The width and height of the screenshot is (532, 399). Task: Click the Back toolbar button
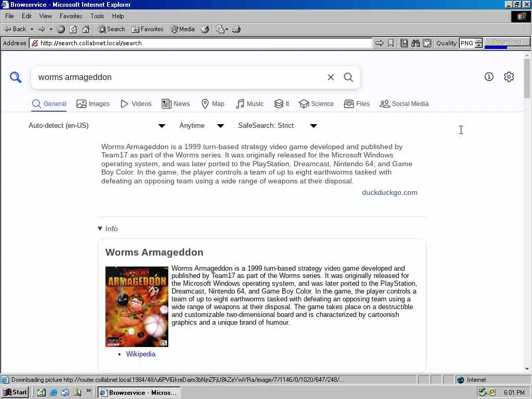click(15, 29)
